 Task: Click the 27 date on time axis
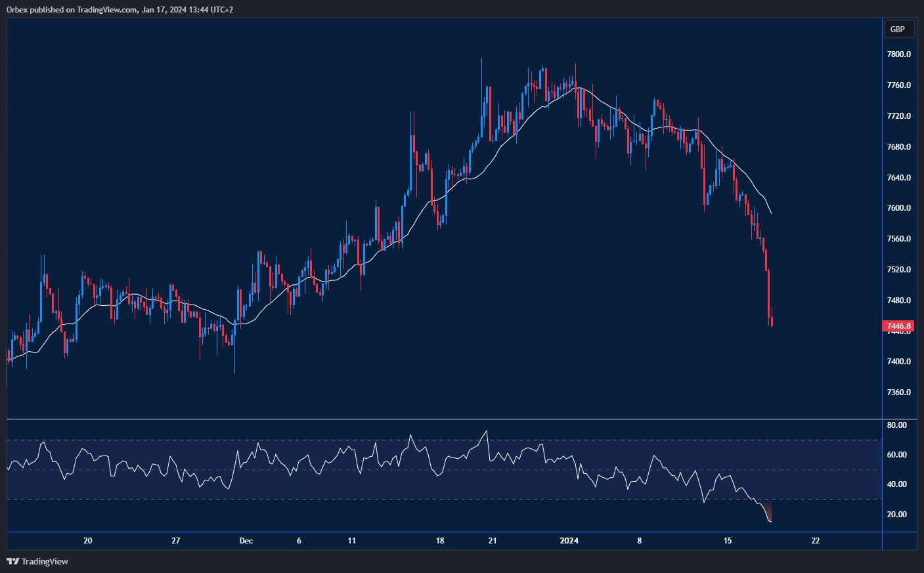click(175, 541)
